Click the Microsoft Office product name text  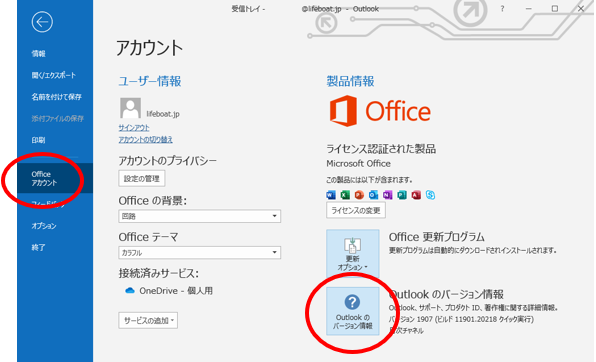tap(358, 164)
